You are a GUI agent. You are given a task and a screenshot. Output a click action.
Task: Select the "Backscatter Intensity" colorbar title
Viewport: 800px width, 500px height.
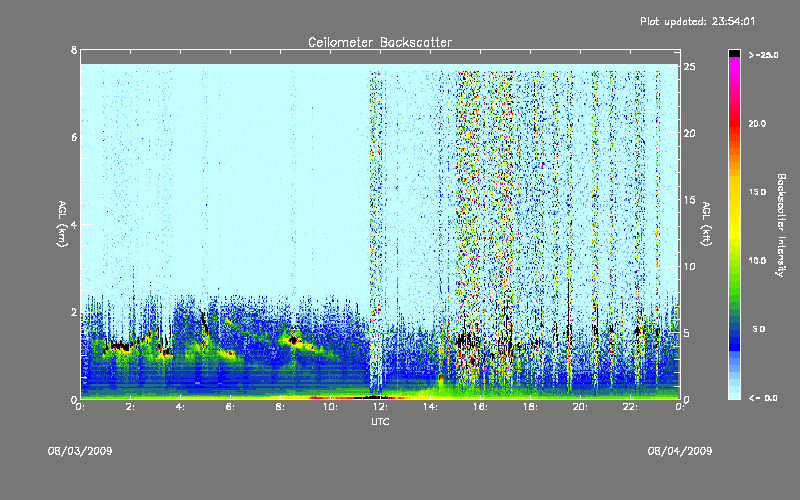781,225
